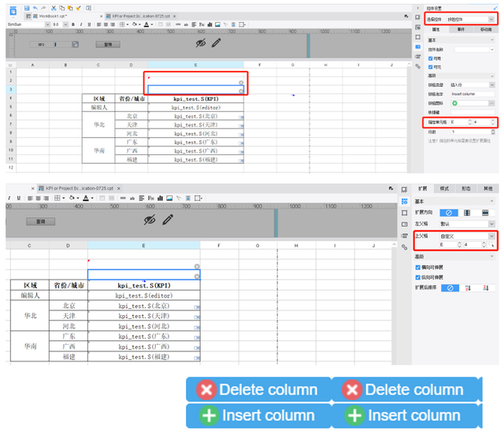The image size is (504, 434).
Task: Toggle bold formatting in the font toolbar
Action: coord(72,24)
